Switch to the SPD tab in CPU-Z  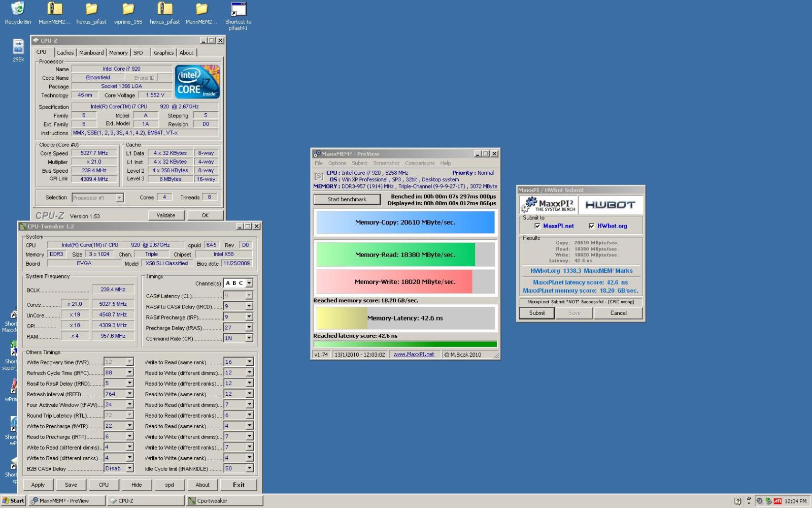[138, 53]
